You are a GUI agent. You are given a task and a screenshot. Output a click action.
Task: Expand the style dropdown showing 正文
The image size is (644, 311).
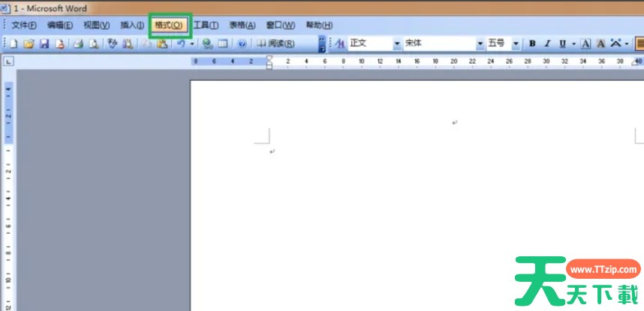pyautogui.click(x=397, y=43)
